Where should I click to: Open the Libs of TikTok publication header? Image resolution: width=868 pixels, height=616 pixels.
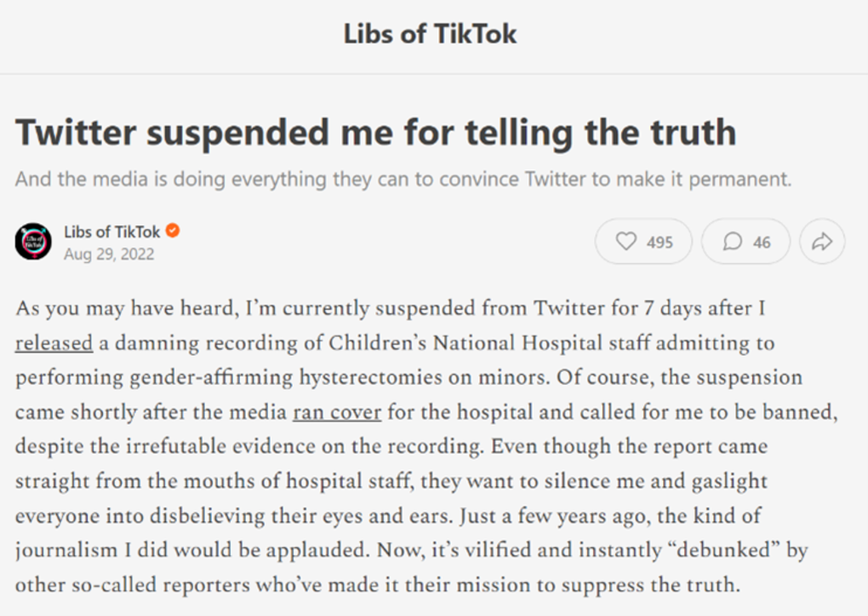[x=431, y=34]
